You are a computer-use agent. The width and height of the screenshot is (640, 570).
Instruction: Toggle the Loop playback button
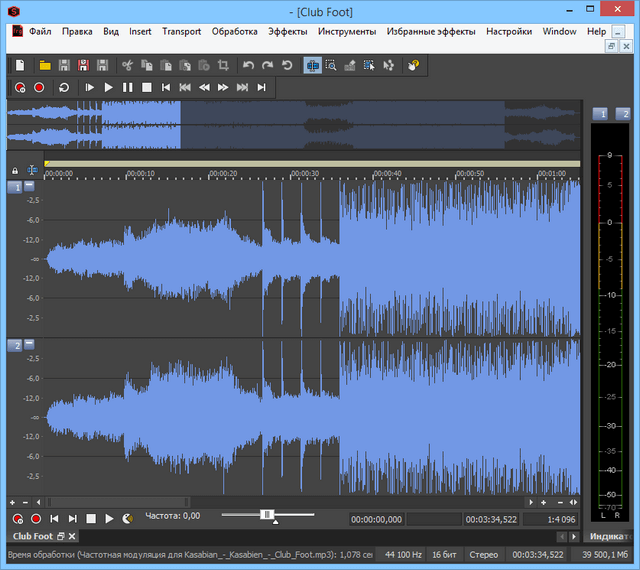(x=64, y=88)
